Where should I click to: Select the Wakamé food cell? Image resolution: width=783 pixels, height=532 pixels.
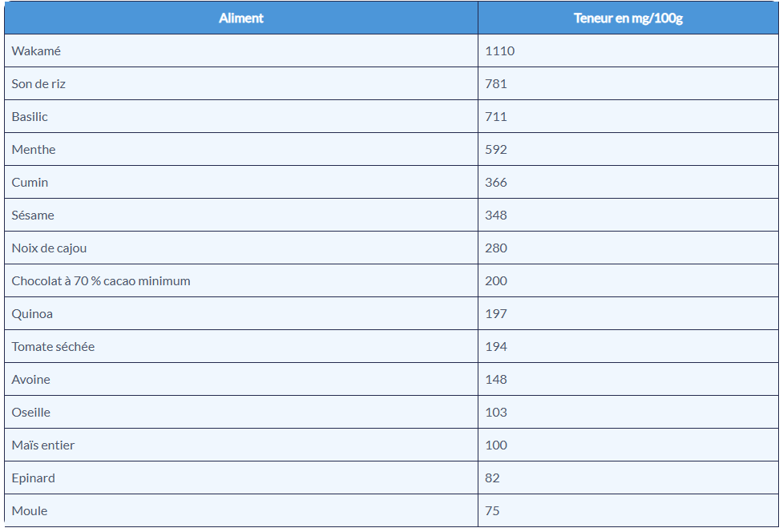coord(36,51)
